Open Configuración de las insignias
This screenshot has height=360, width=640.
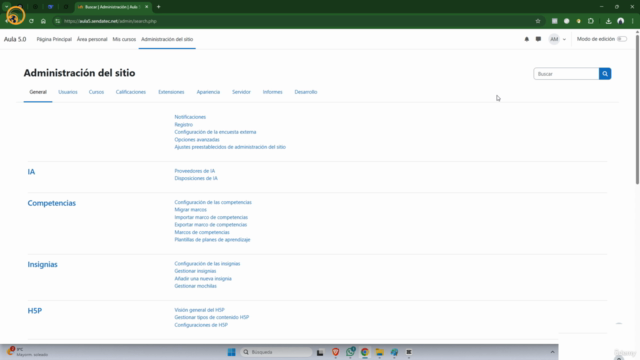tap(207, 264)
